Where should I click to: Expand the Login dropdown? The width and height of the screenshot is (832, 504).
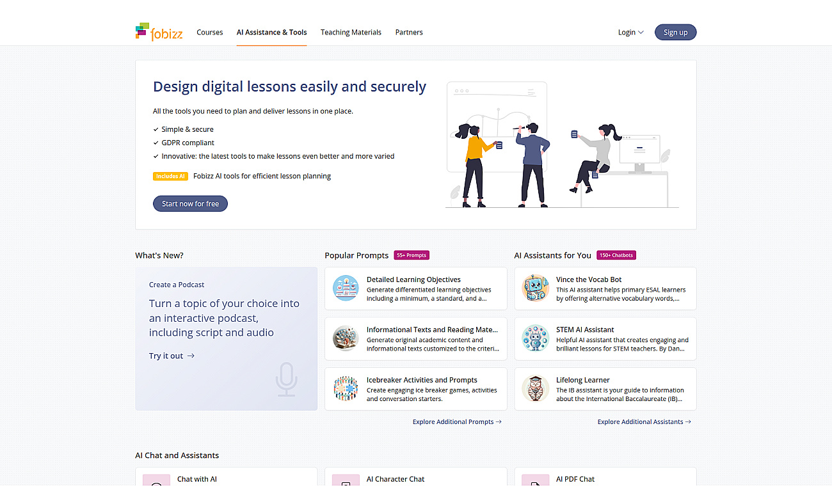[630, 32]
